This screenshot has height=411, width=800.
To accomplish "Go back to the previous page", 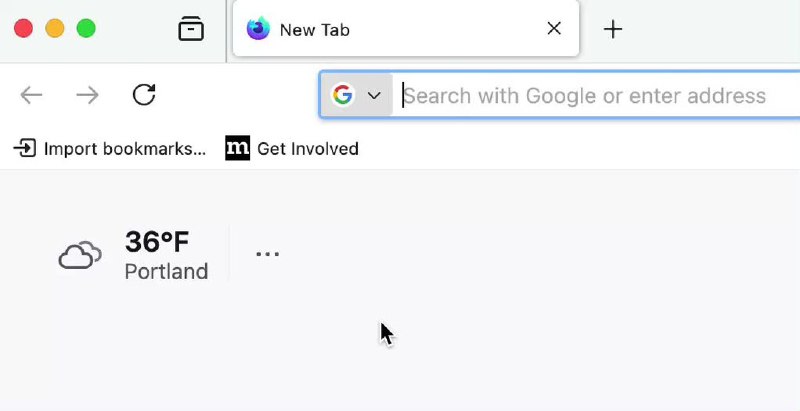I will 32,95.
